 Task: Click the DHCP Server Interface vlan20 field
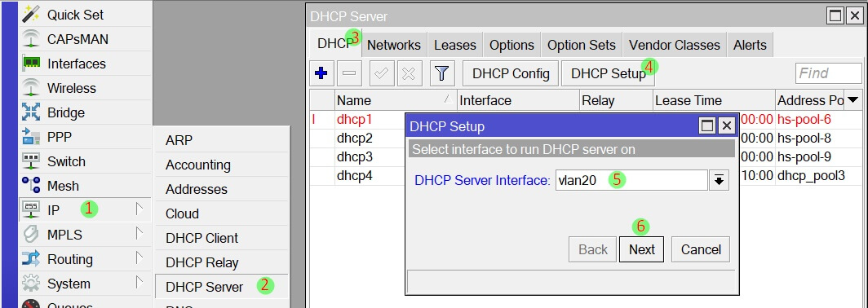tap(631, 180)
